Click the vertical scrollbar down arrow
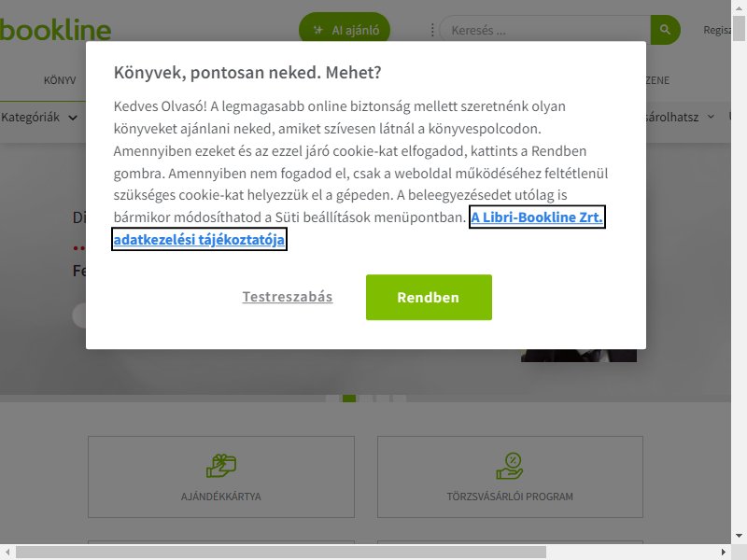 (739, 536)
